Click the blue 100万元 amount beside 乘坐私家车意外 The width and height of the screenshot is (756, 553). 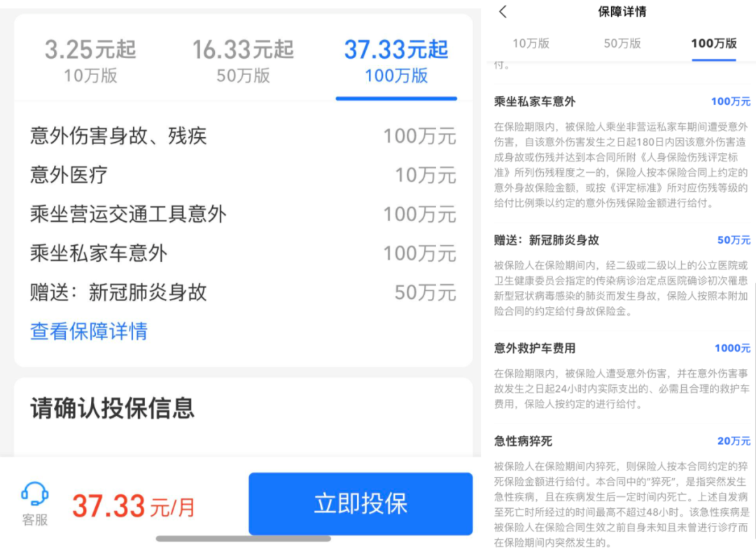731,101
